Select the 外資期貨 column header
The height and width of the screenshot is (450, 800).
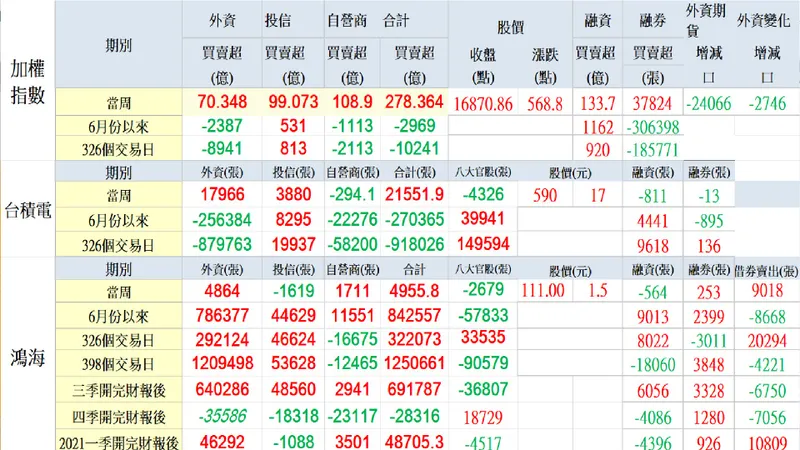[706, 20]
